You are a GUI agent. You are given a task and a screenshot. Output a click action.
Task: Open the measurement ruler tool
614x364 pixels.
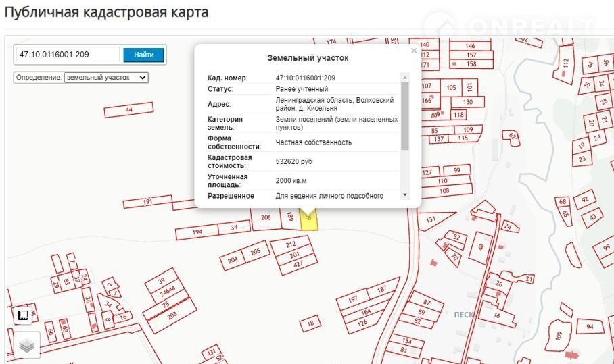[23, 315]
